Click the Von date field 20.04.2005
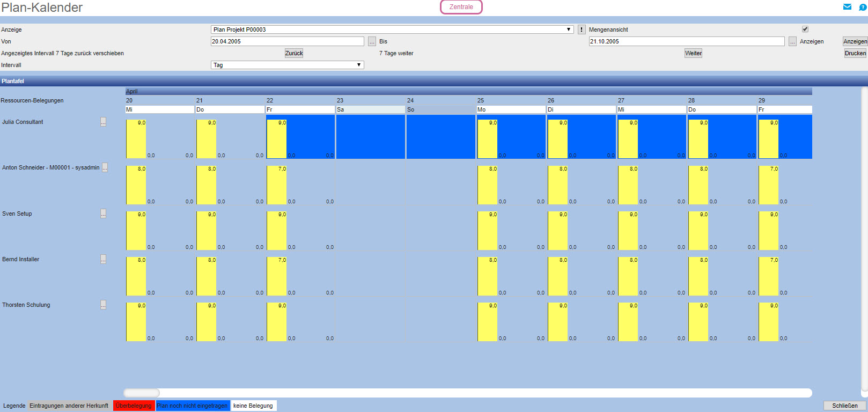The width and height of the screenshot is (868, 412). coord(288,41)
